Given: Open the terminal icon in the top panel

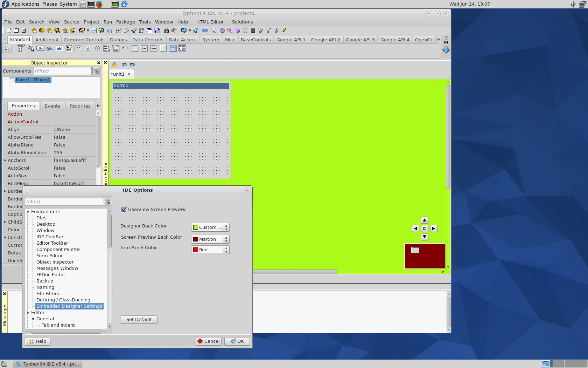Looking at the screenshot, I should 91,4.
